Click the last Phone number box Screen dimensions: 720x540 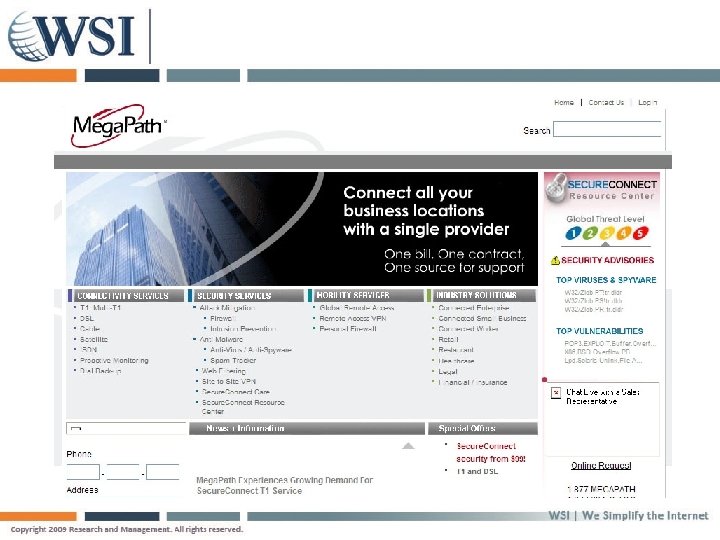click(163, 472)
